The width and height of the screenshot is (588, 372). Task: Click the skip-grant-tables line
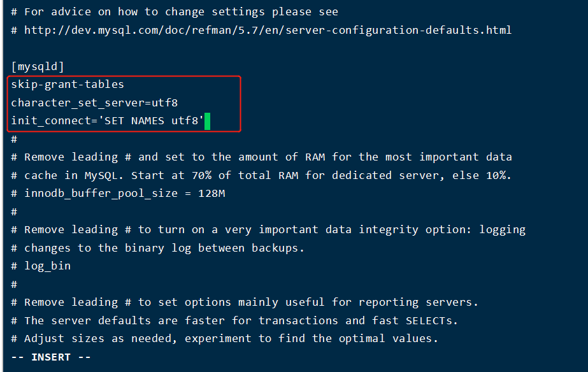pyautogui.click(x=68, y=84)
